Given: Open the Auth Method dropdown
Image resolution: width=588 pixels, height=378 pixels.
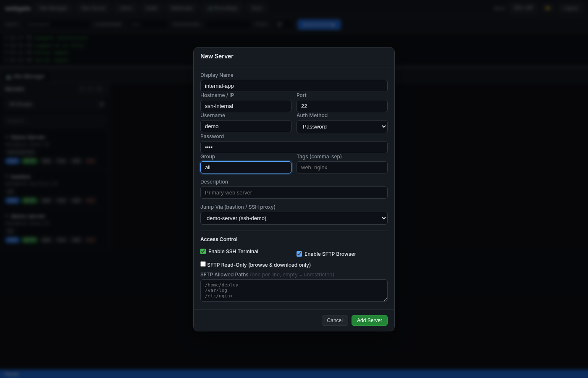Looking at the screenshot, I should [342, 126].
